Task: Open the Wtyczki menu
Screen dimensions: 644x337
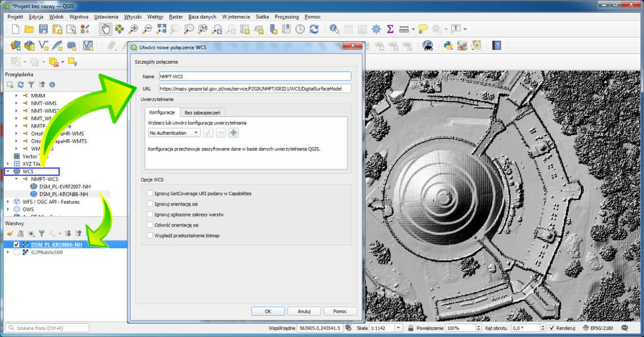Action: pyautogui.click(x=133, y=17)
